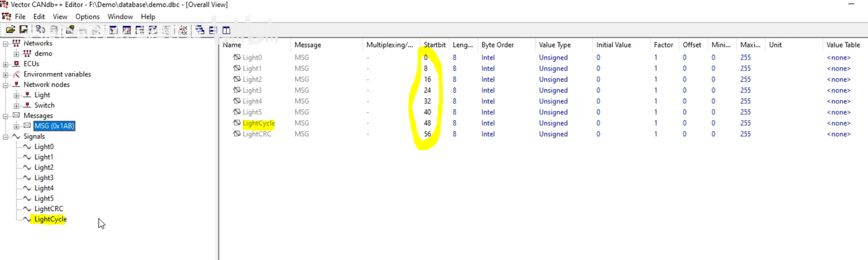Click the Save database toolbar icon
Image resolution: width=868 pixels, height=260 pixels.
[24, 29]
